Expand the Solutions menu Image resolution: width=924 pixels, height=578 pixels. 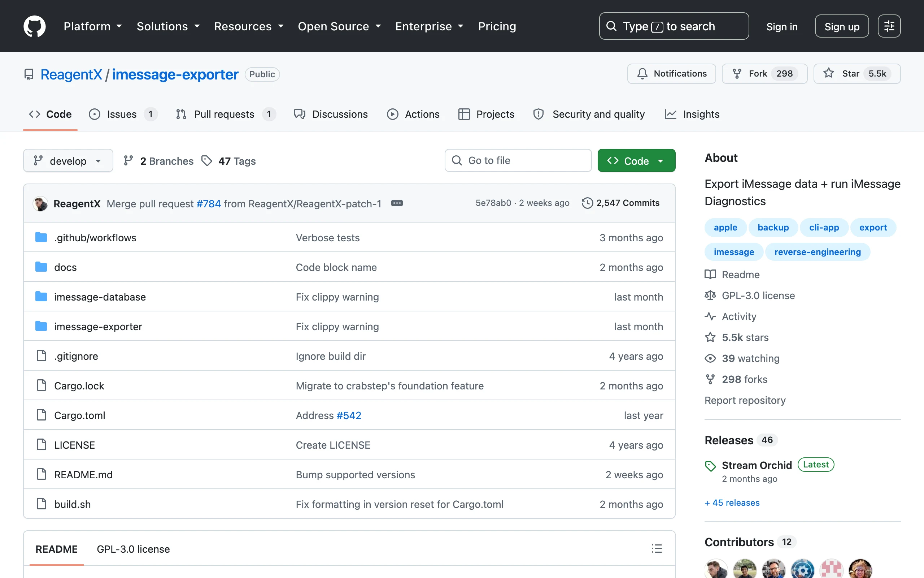[x=169, y=26]
